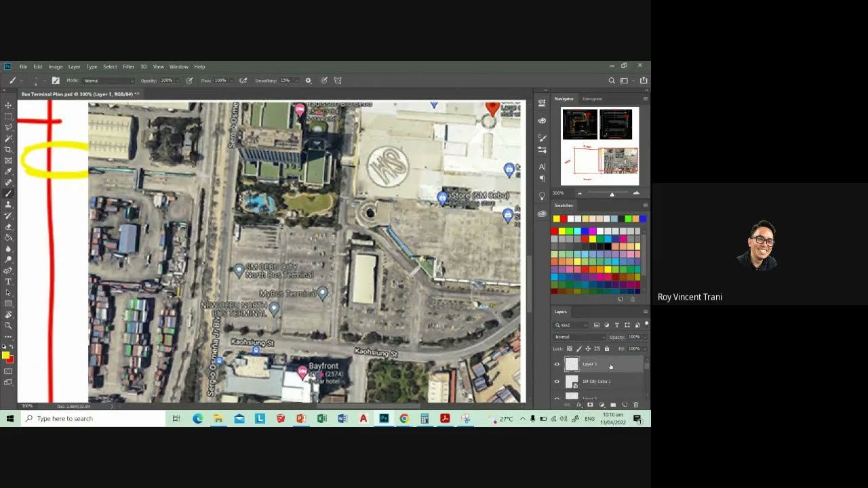The width and height of the screenshot is (868, 488).
Task: Click the Create new layer icon
Action: point(625,405)
